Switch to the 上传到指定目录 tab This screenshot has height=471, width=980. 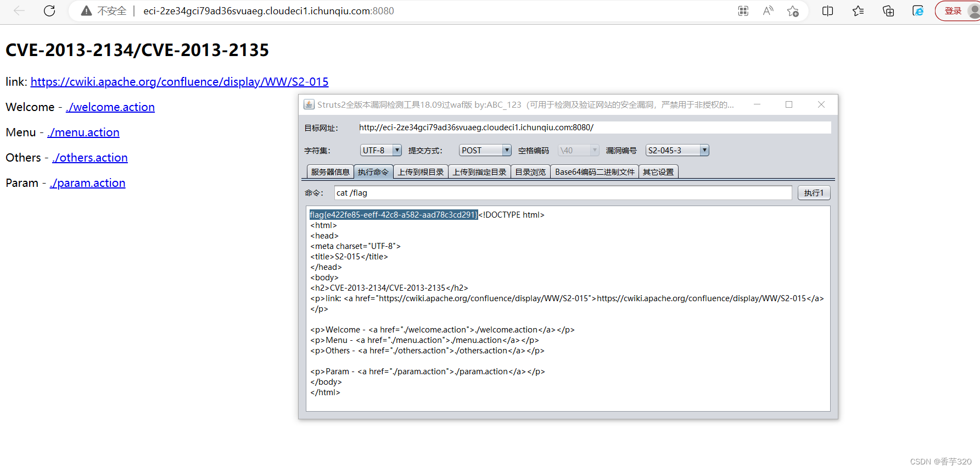(479, 172)
